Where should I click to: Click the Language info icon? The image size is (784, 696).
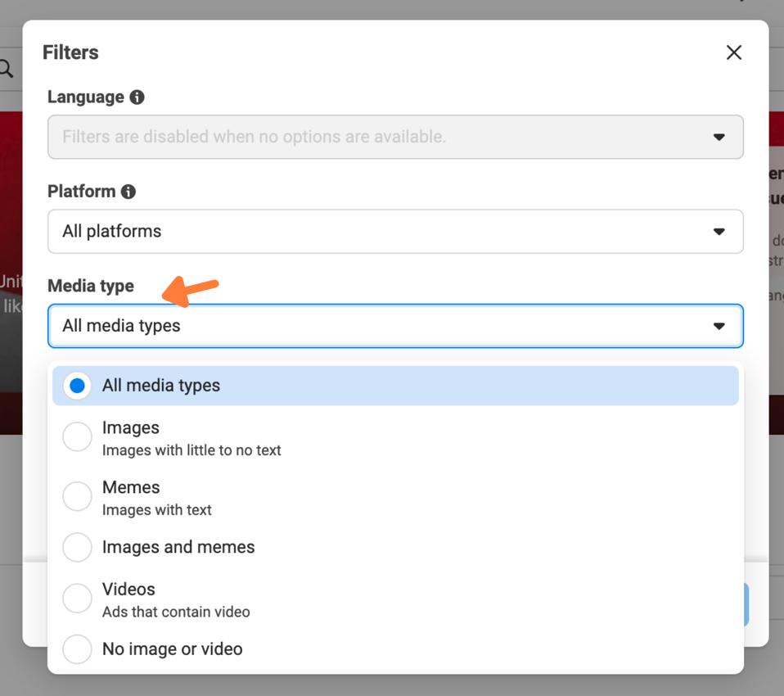(x=137, y=96)
